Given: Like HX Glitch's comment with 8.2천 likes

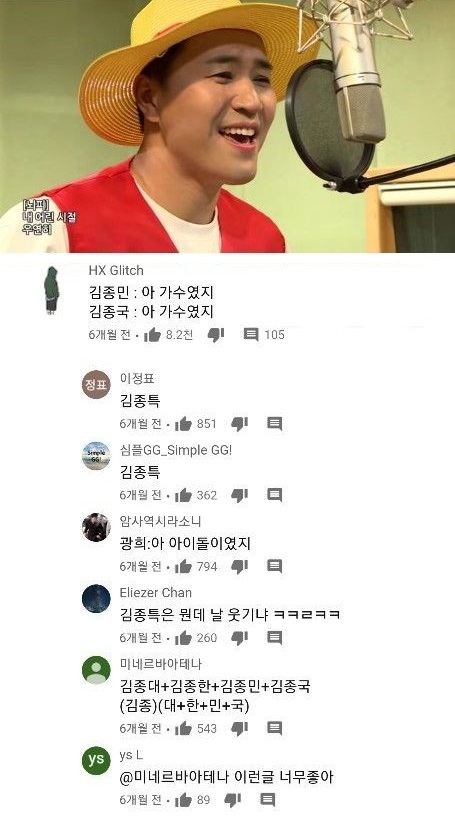Looking at the screenshot, I should point(152,334).
